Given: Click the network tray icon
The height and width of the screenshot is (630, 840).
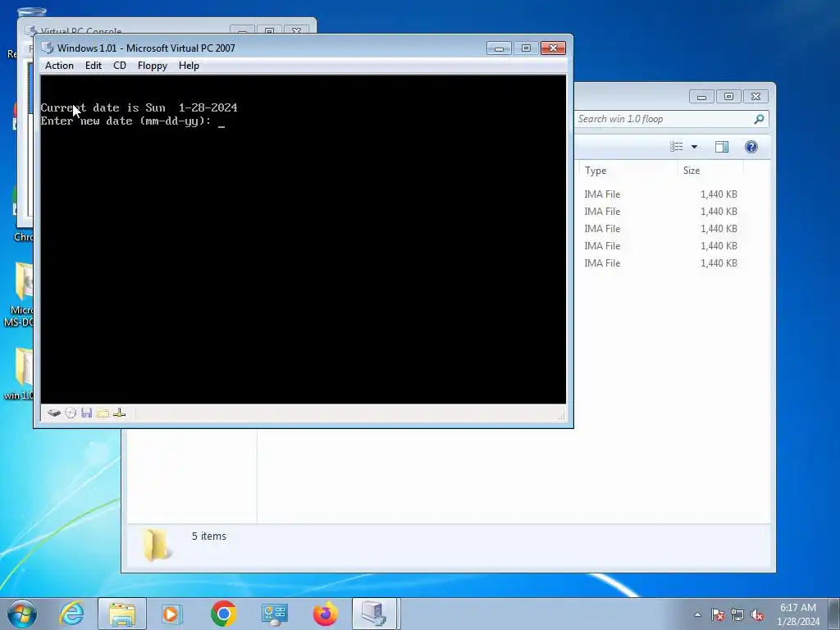Looking at the screenshot, I should [737, 614].
